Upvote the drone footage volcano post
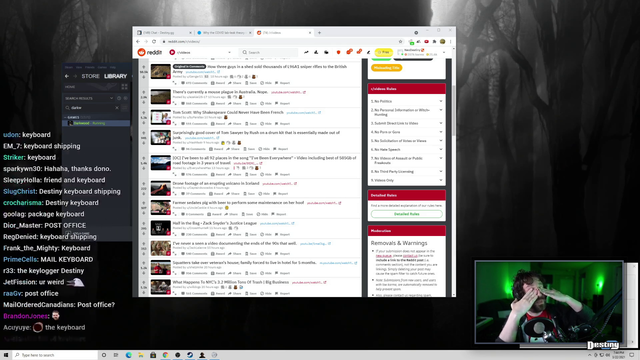Image resolution: width=640 pixels, height=360 pixels. coord(144,184)
